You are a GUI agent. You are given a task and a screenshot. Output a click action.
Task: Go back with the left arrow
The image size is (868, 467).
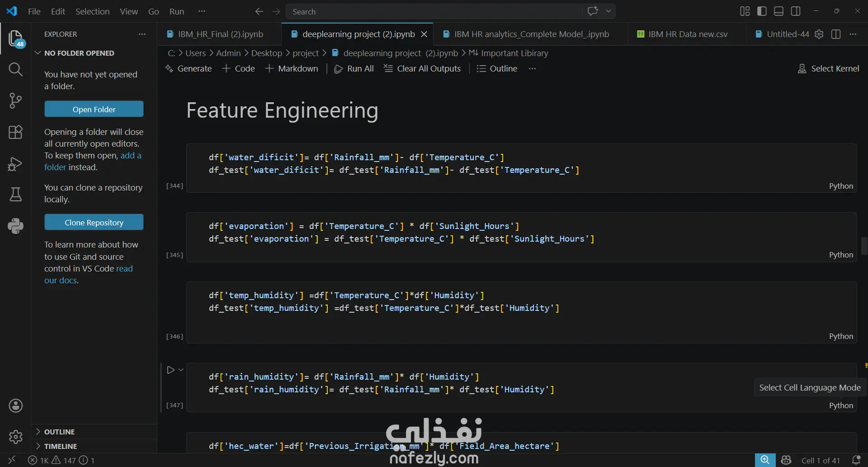coord(259,11)
